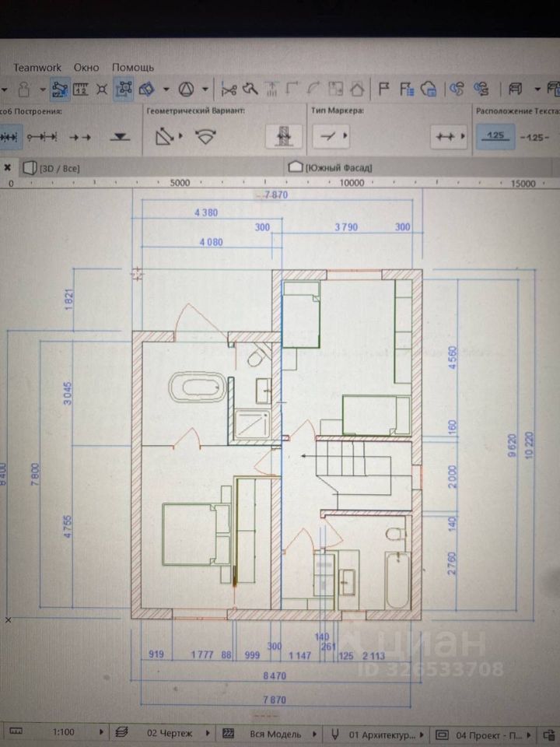Toggle the guide lines toolbar button
The height and width of the screenshot is (747, 560).
point(60,89)
